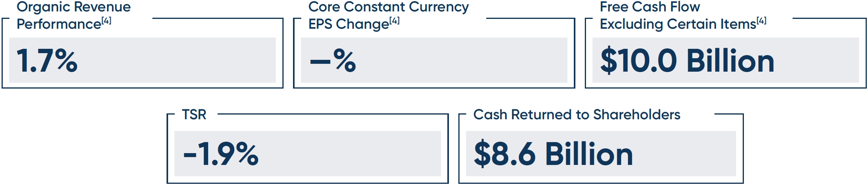Viewport: 868px width, 185px height.
Task: Click empty gray area right of $8.6 Billion
Action: point(687,154)
